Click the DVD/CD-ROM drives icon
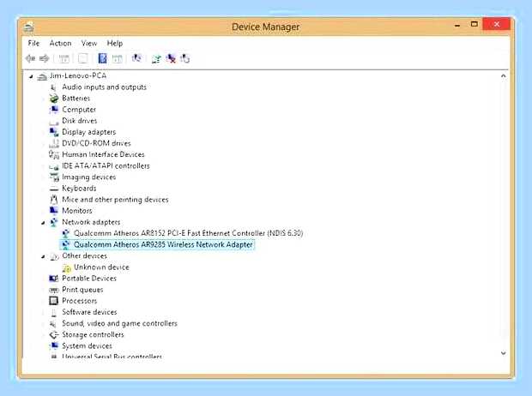The image size is (532, 396). tap(53, 143)
